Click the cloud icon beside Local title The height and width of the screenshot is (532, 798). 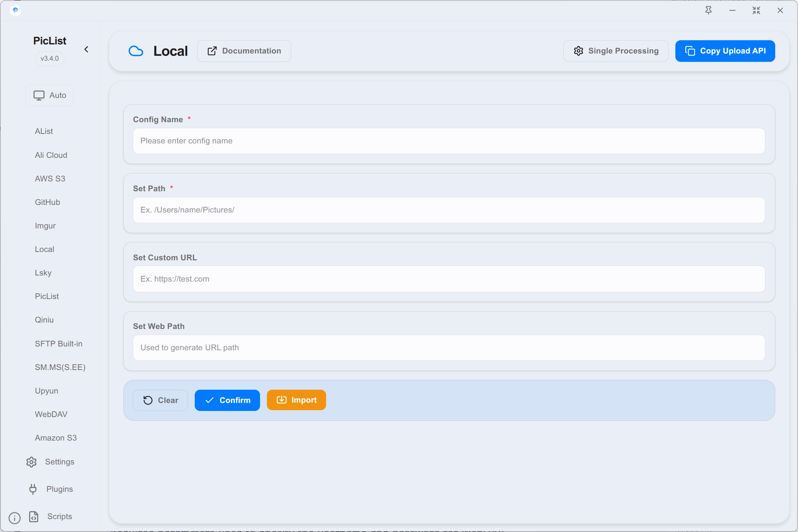pyautogui.click(x=136, y=51)
